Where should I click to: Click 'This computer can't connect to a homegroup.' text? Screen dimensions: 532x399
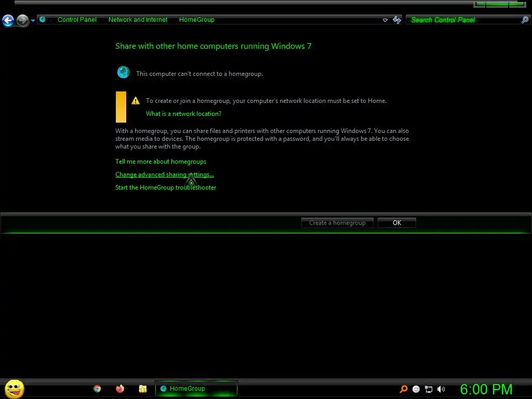pyautogui.click(x=199, y=74)
